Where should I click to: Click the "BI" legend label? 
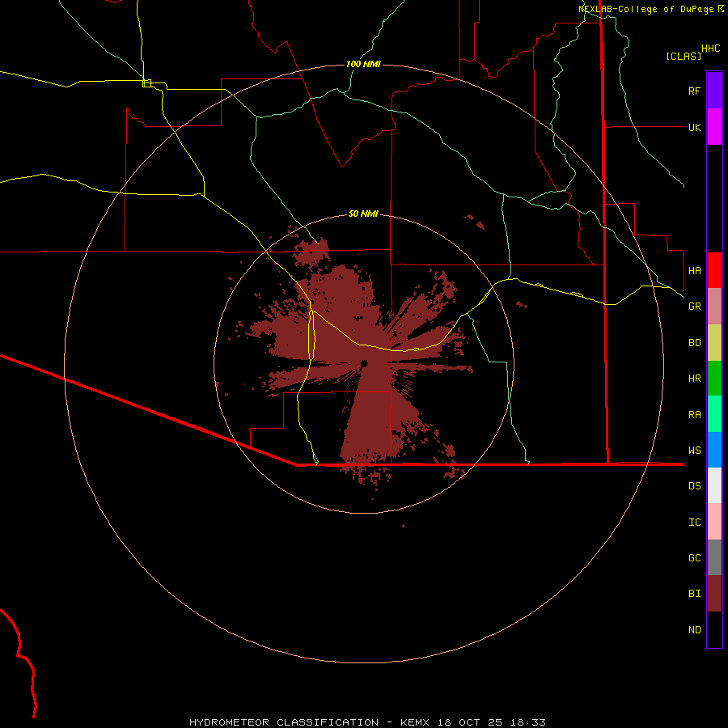tap(694, 594)
